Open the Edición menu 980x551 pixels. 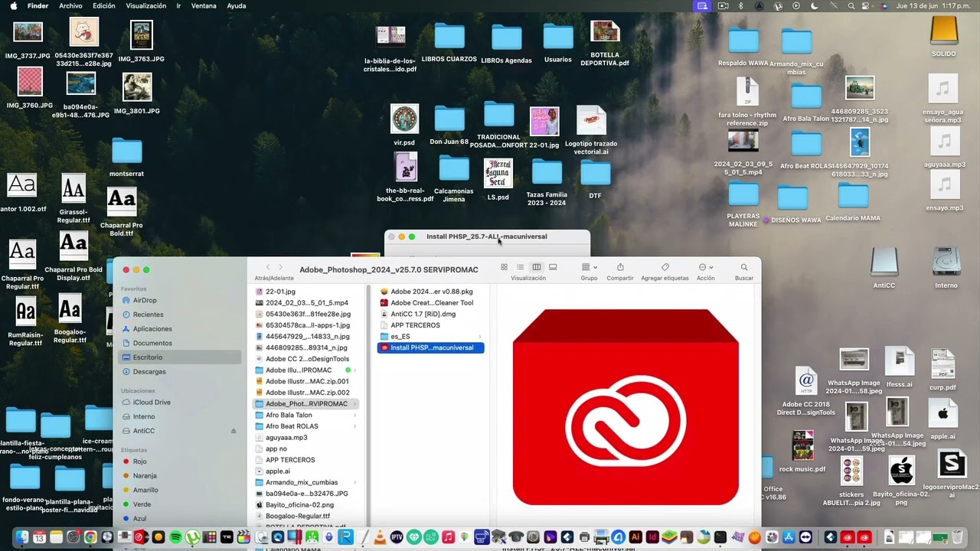click(x=104, y=5)
